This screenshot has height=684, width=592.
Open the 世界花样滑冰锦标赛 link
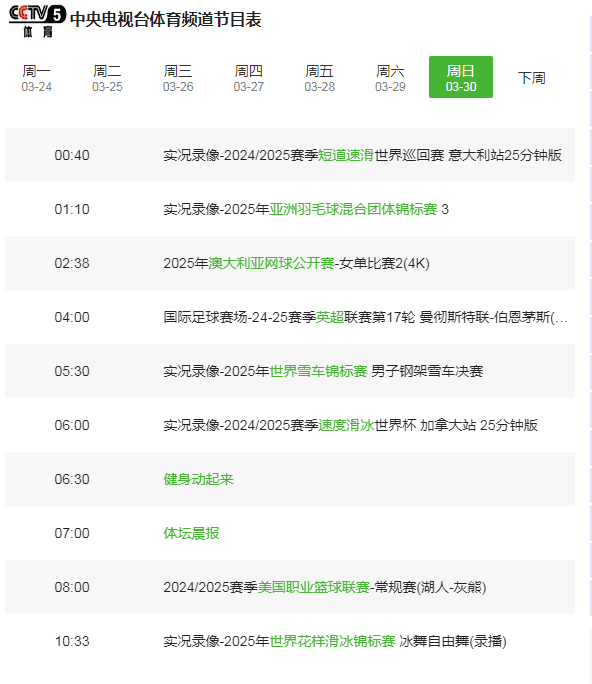332,642
